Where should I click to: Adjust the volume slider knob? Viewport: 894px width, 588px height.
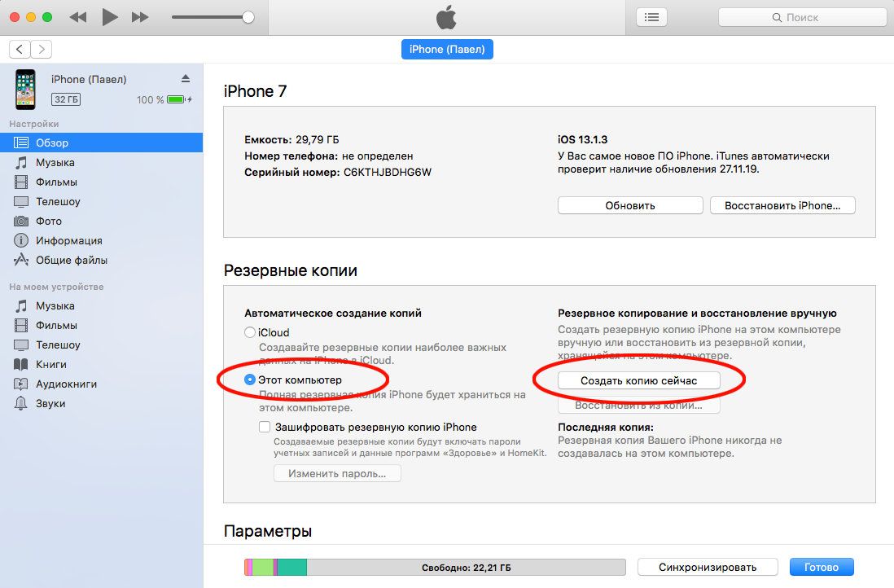pos(248,17)
